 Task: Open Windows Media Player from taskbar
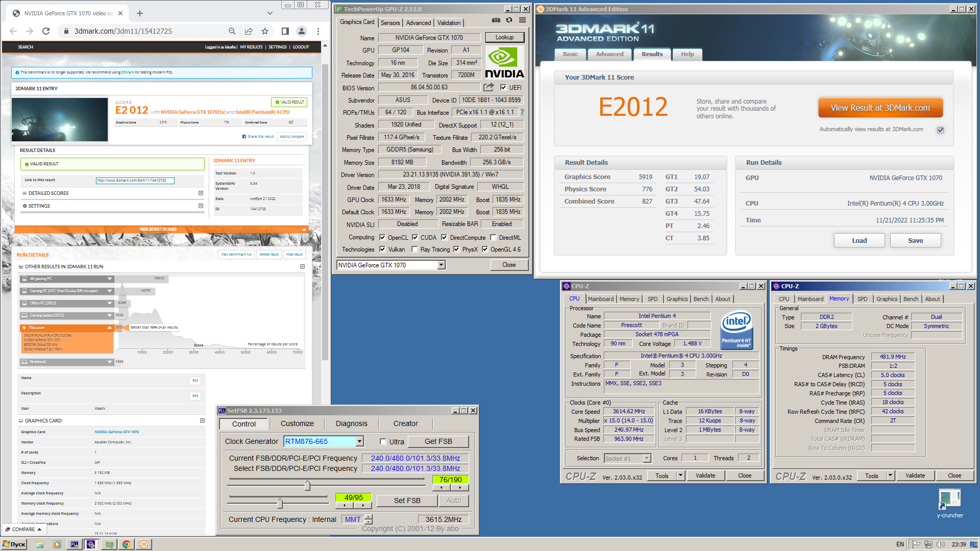[57, 544]
